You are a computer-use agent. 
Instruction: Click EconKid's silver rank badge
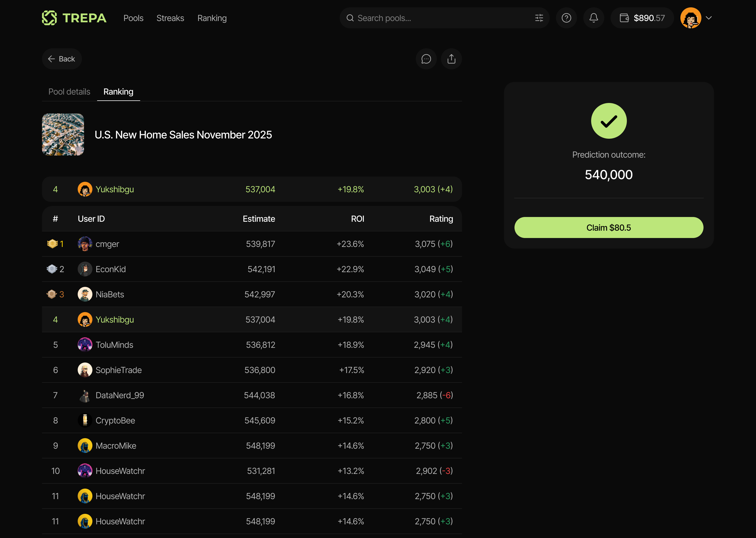[52, 269]
